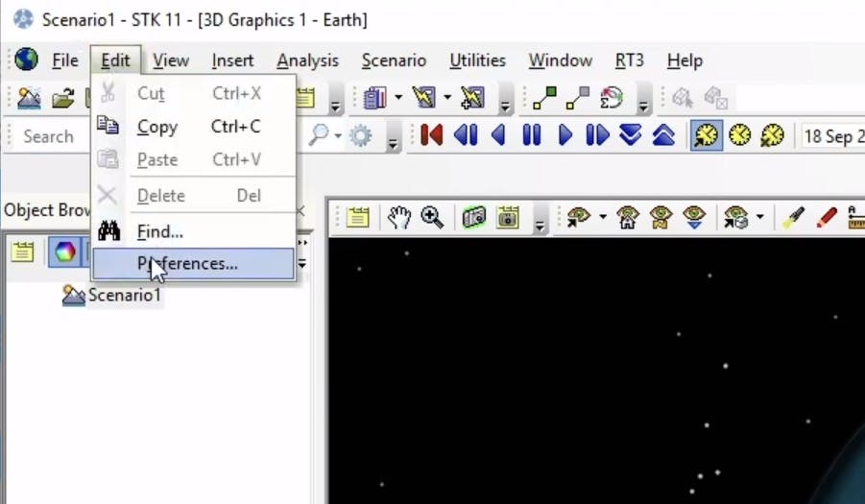The width and height of the screenshot is (865, 504).
Task: Click the access tool lightning icon
Action: coord(423,98)
